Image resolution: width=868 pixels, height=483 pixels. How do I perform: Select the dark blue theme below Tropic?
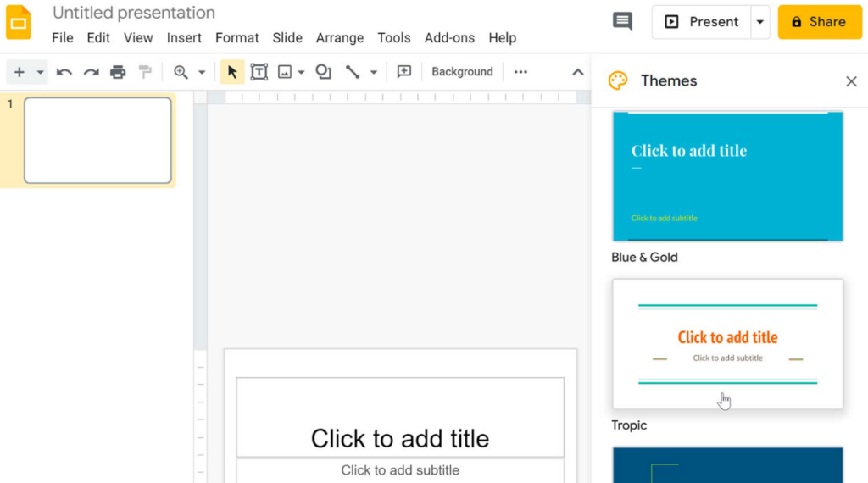click(x=727, y=464)
